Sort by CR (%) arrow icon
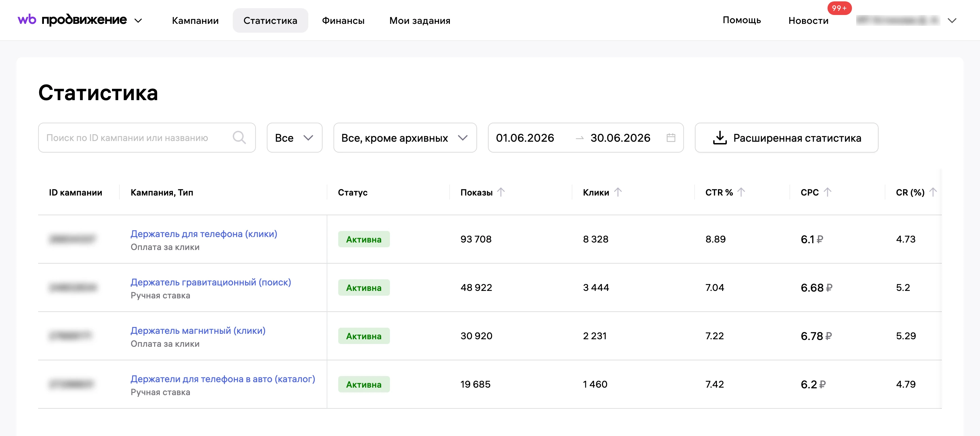This screenshot has width=980, height=436. click(932, 192)
